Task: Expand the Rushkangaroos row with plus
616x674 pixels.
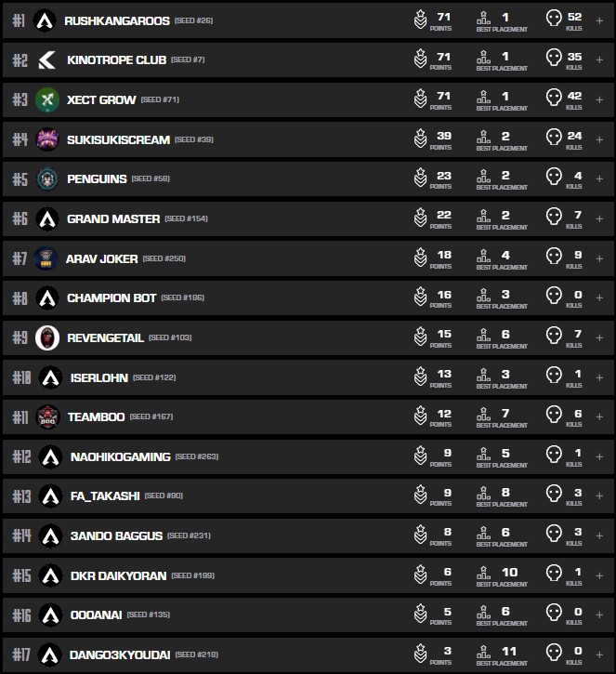Action: (599, 20)
